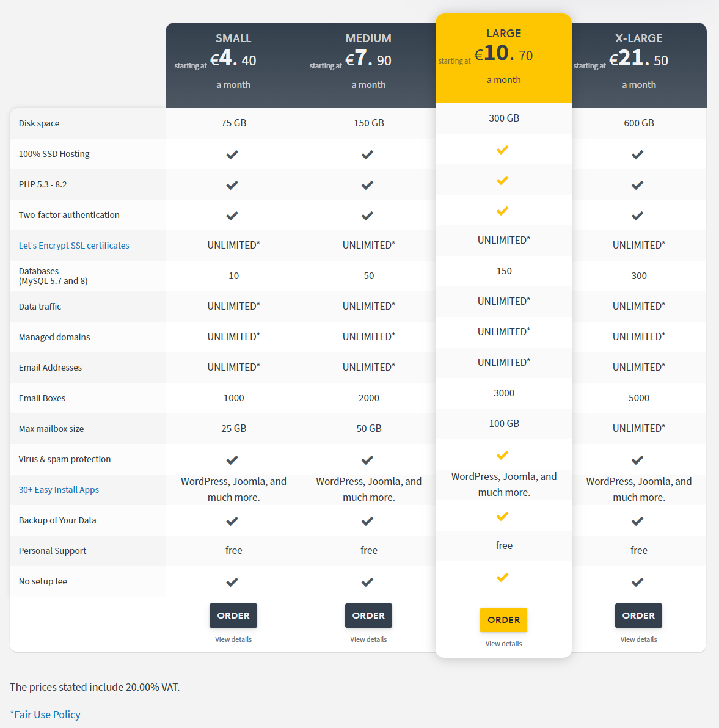Click the SSD Hosting checkmark in the X-Large column

pos(638,155)
